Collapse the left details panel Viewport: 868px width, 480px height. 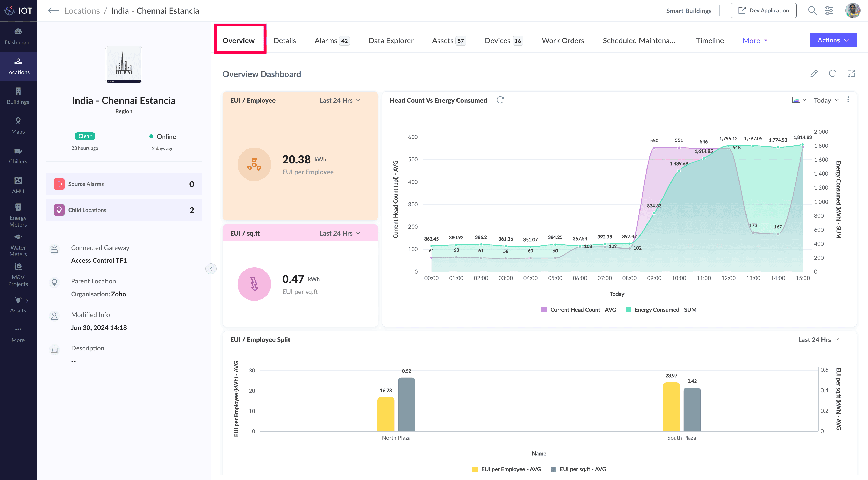click(x=211, y=269)
